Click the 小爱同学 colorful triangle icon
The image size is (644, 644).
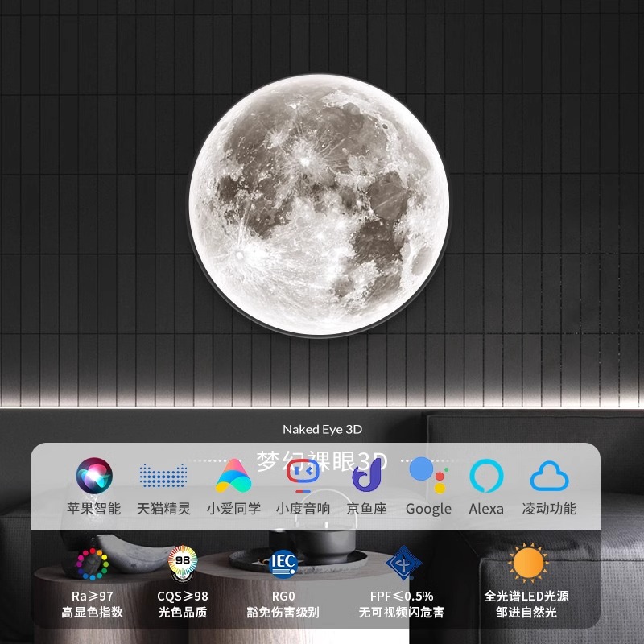[233, 476]
